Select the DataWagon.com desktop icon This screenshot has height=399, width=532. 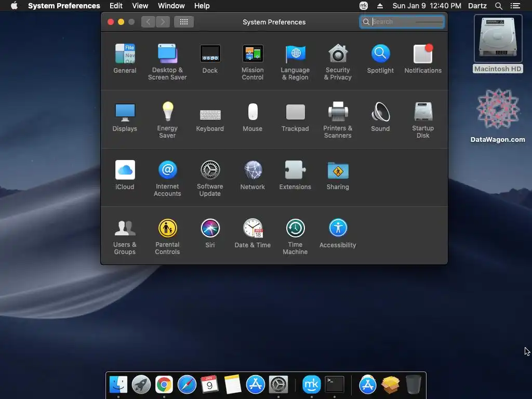point(498,116)
